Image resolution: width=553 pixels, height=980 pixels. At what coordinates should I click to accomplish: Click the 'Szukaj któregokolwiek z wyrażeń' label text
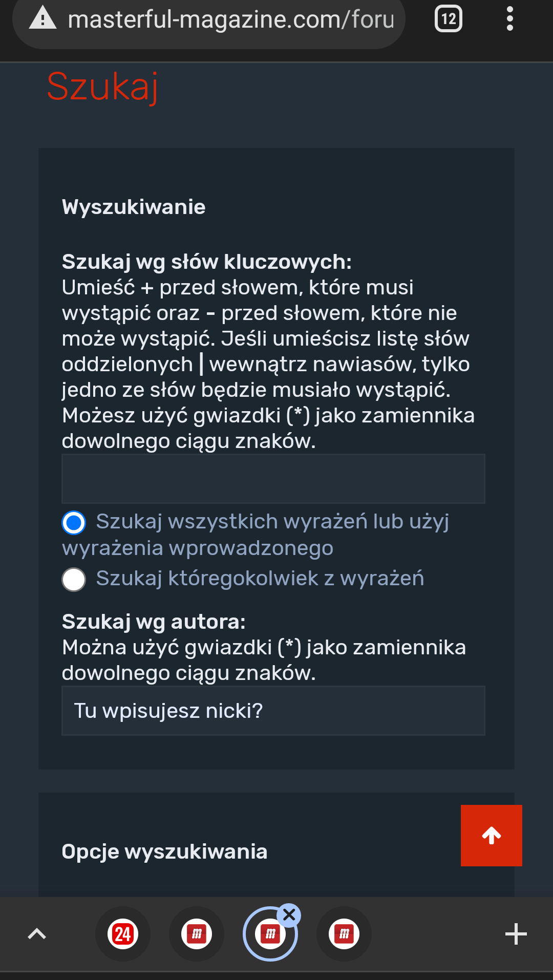pyautogui.click(x=260, y=579)
